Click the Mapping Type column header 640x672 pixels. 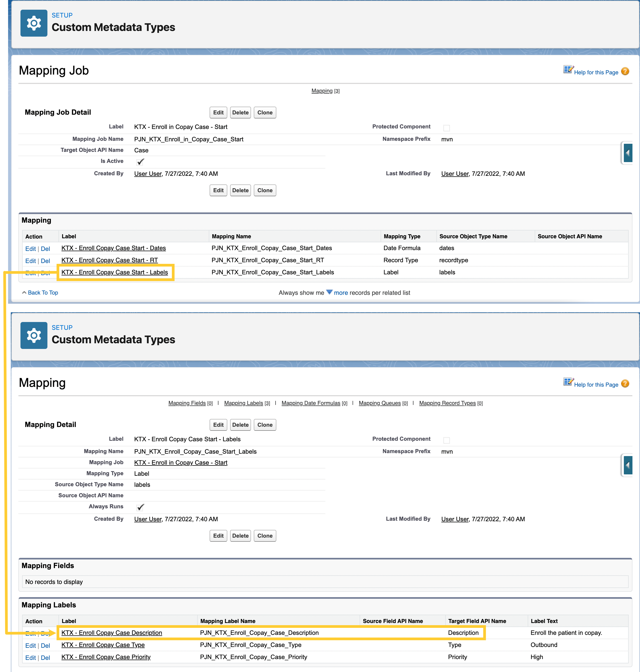coord(402,236)
